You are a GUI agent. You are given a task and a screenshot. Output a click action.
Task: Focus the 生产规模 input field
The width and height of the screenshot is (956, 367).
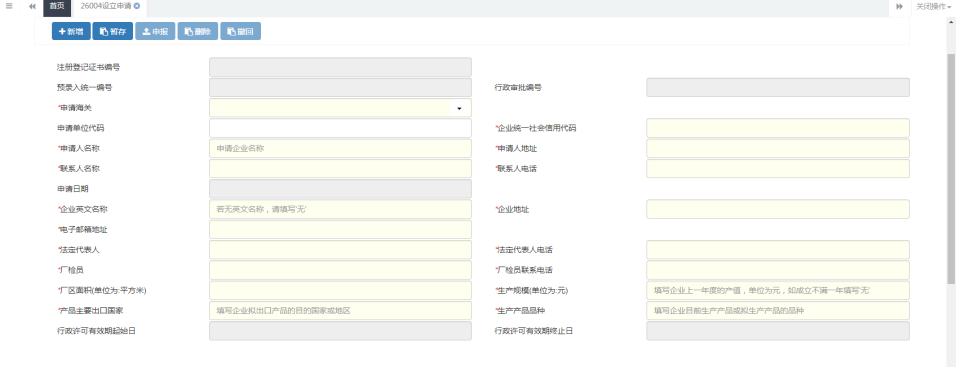click(778, 290)
